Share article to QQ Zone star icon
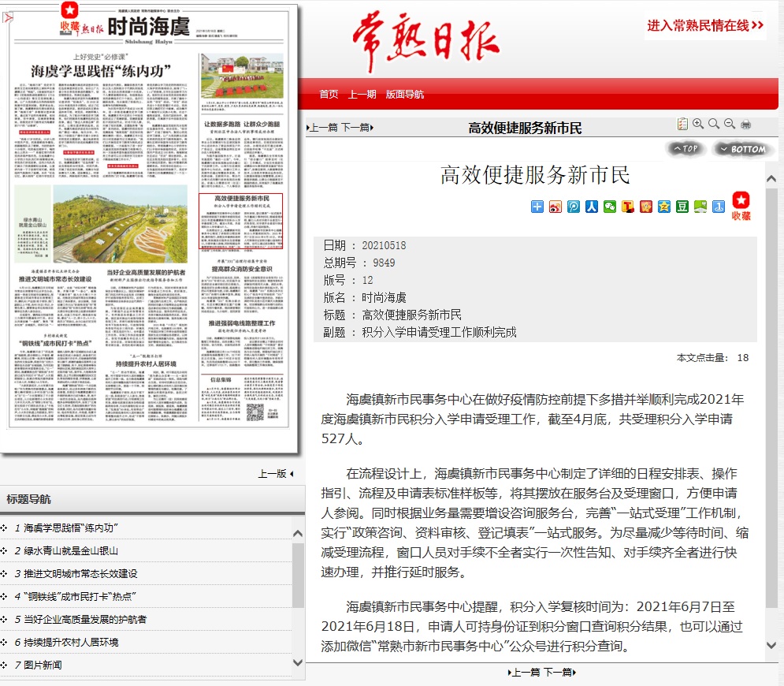The height and width of the screenshot is (686, 784). [x=664, y=207]
